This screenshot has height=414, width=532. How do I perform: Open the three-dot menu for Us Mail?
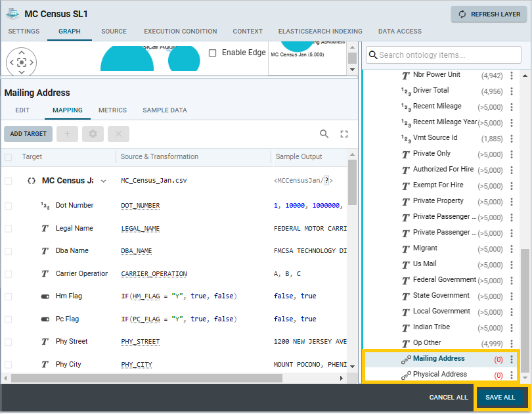[512, 264]
